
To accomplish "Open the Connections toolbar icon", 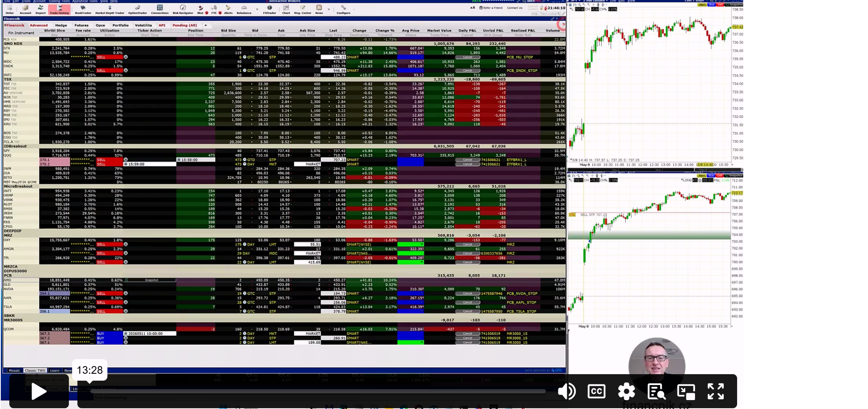I will tap(160, 9).
